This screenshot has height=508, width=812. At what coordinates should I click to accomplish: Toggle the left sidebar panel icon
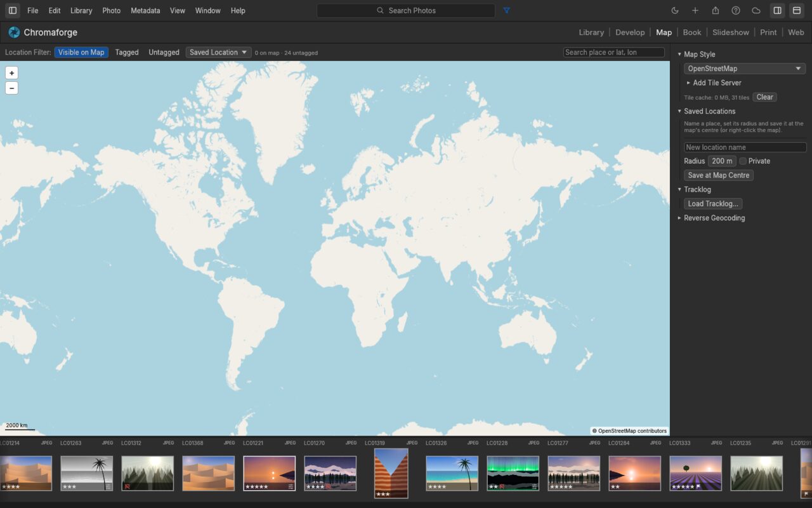(13, 11)
